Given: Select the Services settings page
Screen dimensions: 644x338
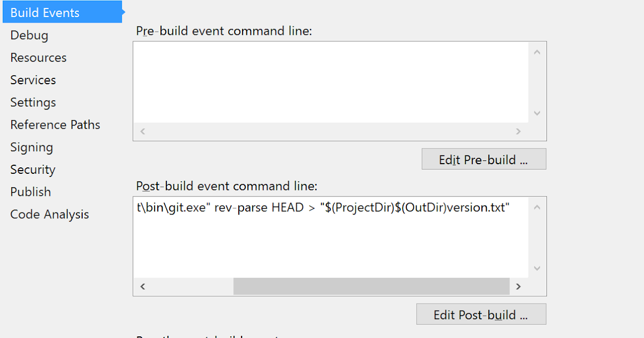Looking at the screenshot, I should (x=33, y=80).
